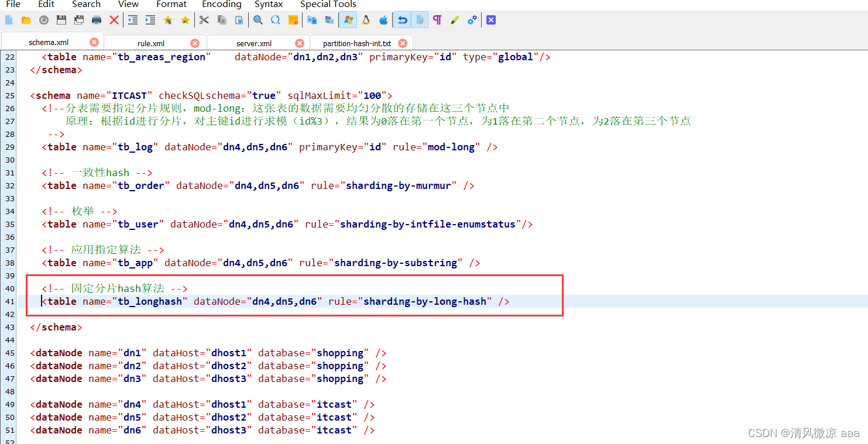This screenshot has width=868, height=444.
Task: Open the Search menu
Action: pos(87,4)
